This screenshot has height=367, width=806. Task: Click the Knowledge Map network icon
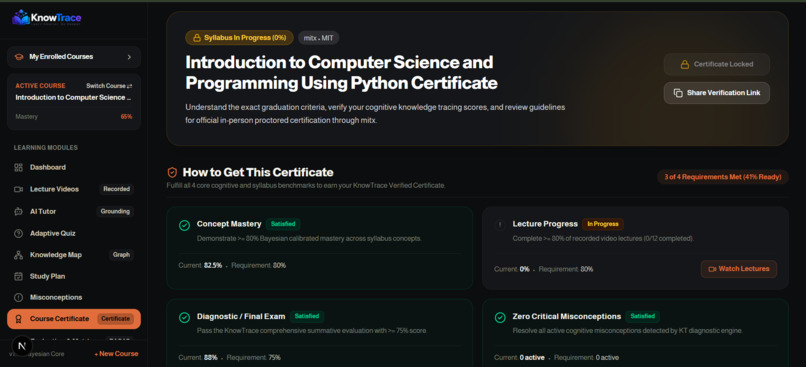coord(19,255)
